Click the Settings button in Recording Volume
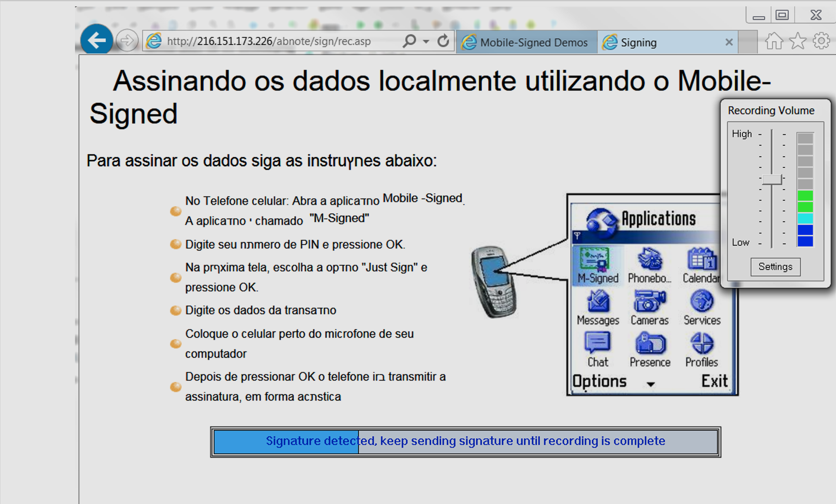This screenshot has width=836, height=504. pos(775,267)
